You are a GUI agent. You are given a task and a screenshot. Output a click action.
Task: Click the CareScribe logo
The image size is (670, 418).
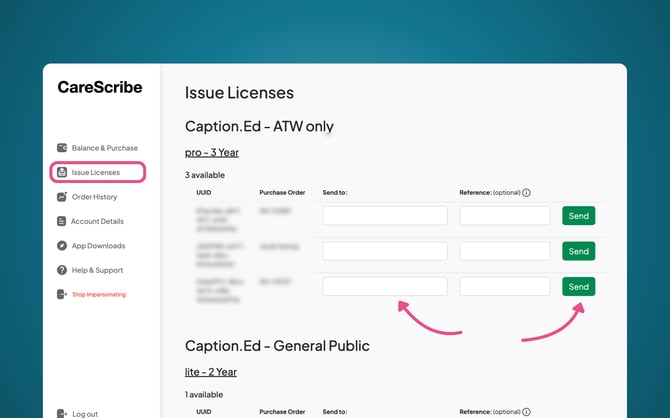(100, 88)
